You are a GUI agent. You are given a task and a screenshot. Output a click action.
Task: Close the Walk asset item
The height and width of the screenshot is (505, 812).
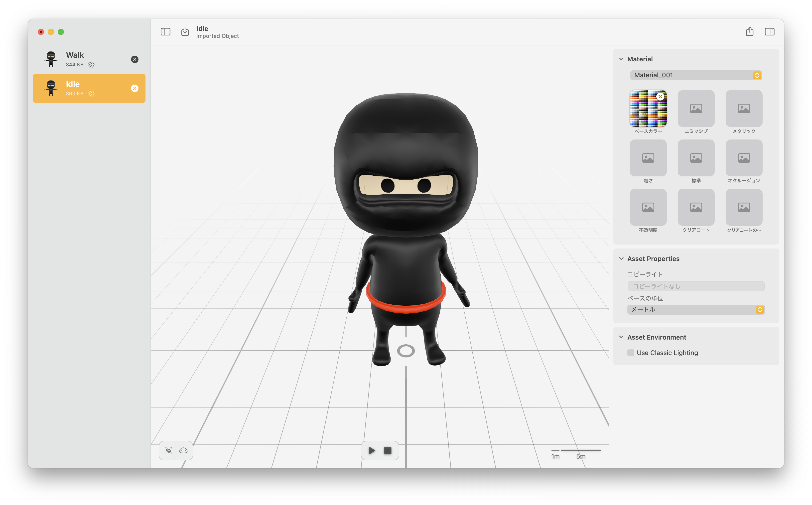[x=134, y=59]
